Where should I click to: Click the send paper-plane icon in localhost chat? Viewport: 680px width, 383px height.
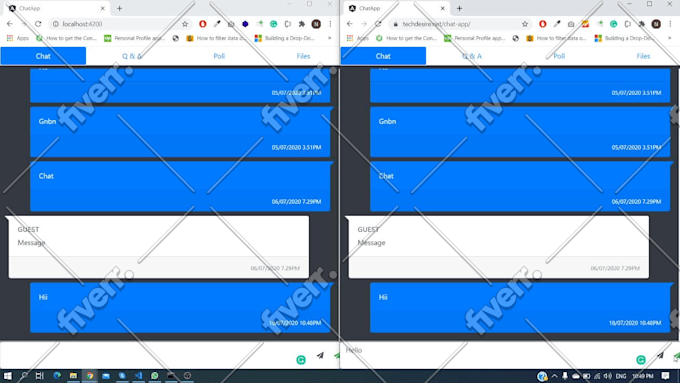tap(320, 356)
